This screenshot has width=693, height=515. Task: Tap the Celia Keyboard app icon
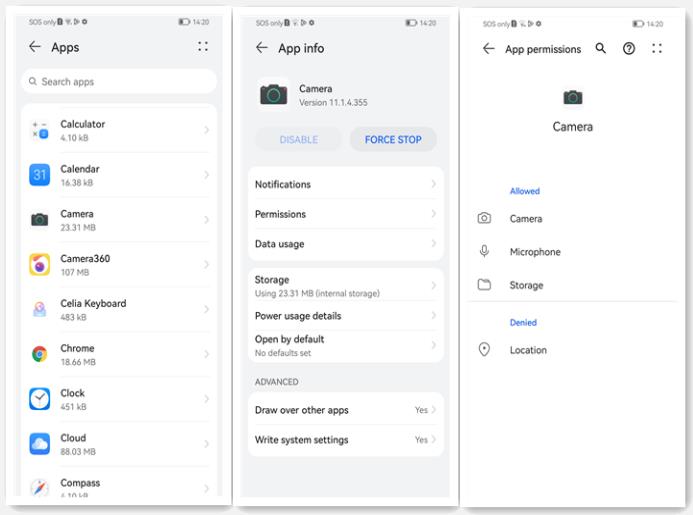(40, 309)
